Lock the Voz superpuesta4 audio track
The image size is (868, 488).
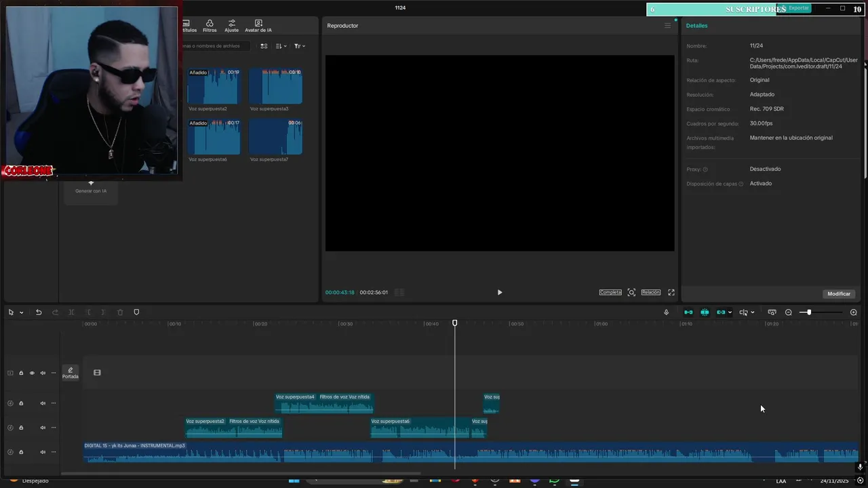coord(21,403)
